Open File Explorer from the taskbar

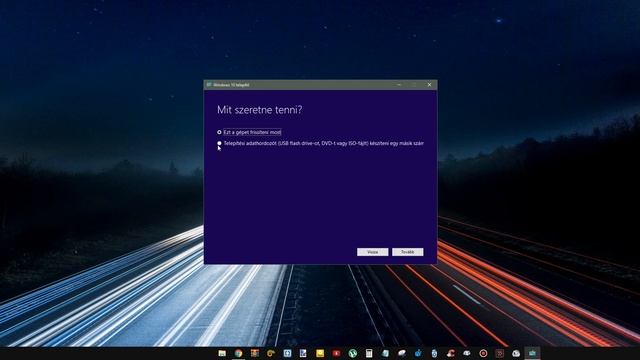[222, 353]
